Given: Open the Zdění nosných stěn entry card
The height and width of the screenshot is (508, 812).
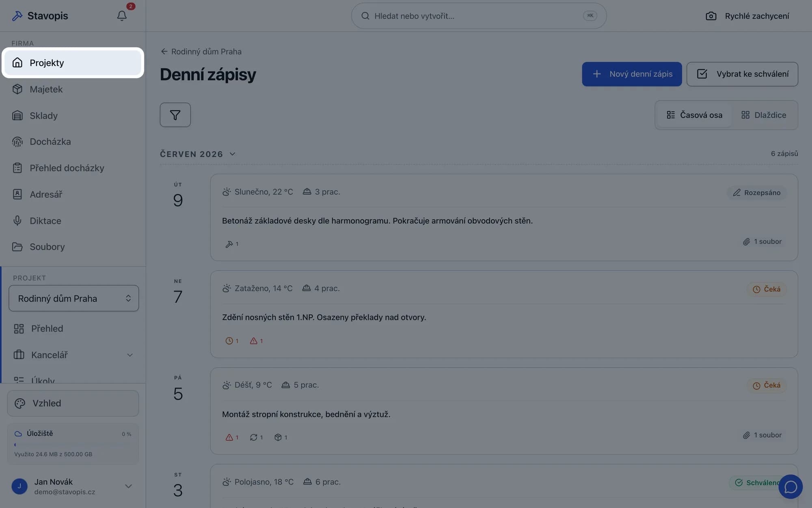Looking at the screenshot, I should 504,314.
